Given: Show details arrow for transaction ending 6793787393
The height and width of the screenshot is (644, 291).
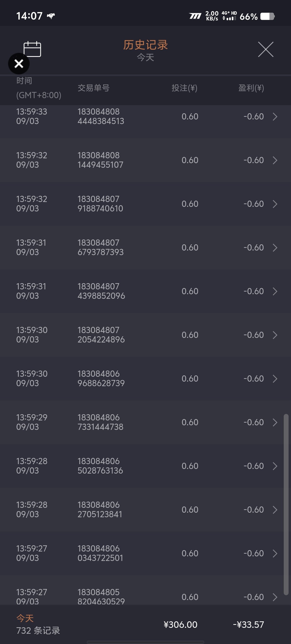Looking at the screenshot, I should [x=275, y=248].
